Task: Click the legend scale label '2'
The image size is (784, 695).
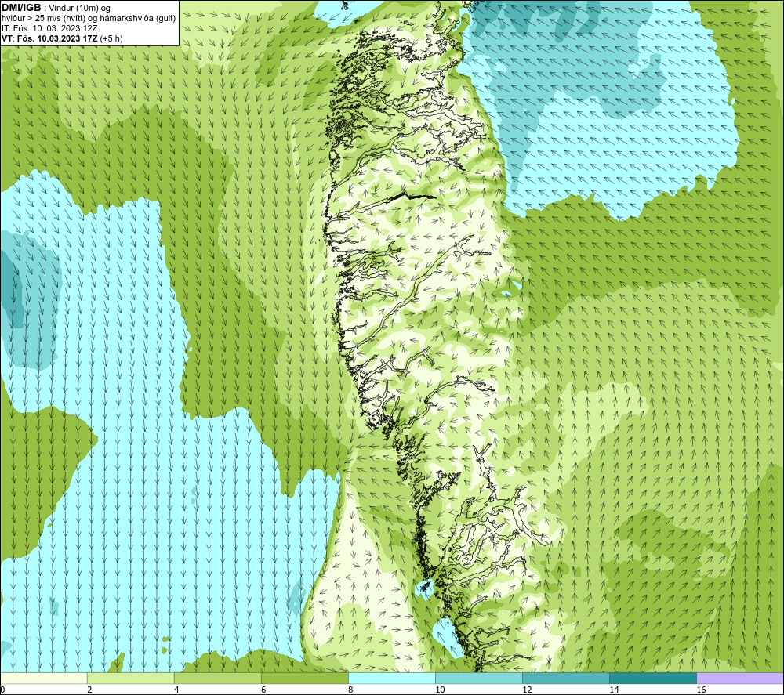Action: pos(89,690)
